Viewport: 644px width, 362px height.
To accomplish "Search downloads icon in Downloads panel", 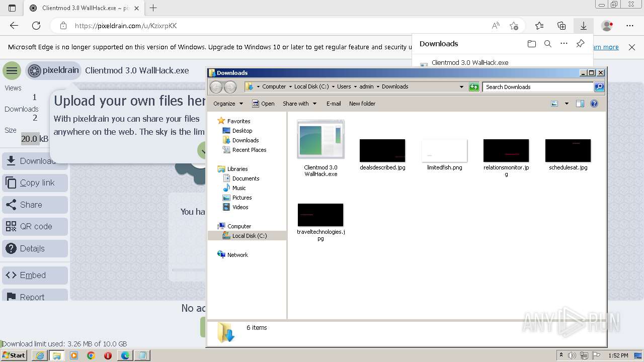I will pos(548,44).
